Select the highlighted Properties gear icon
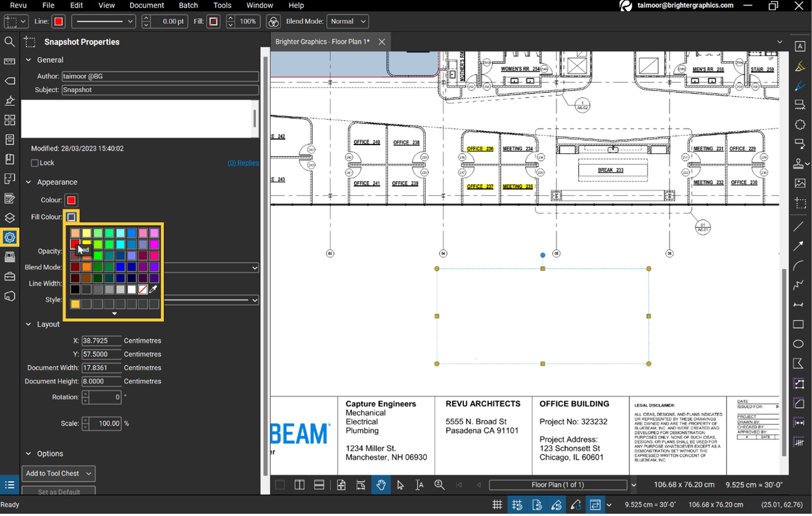Image resolution: width=812 pixels, height=516 pixels. [x=10, y=238]
